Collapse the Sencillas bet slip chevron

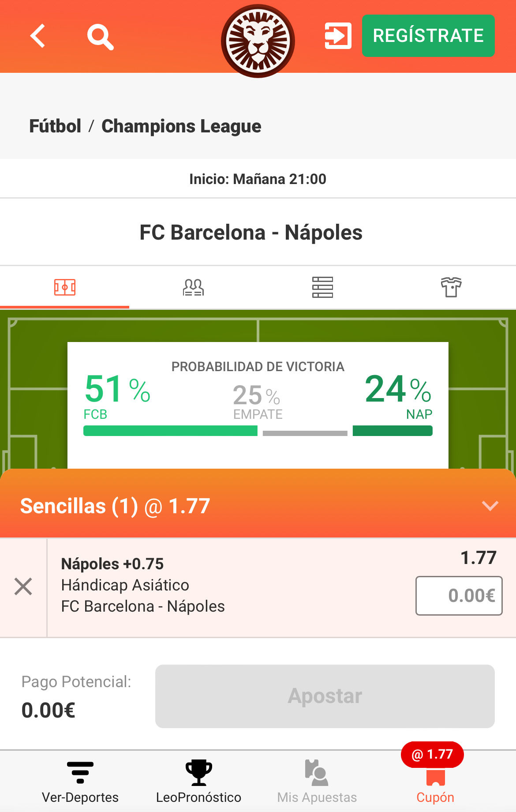[x=490, y=506]
